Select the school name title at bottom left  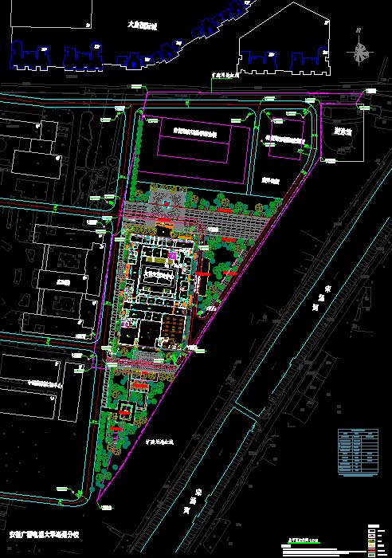coord(44,535)
